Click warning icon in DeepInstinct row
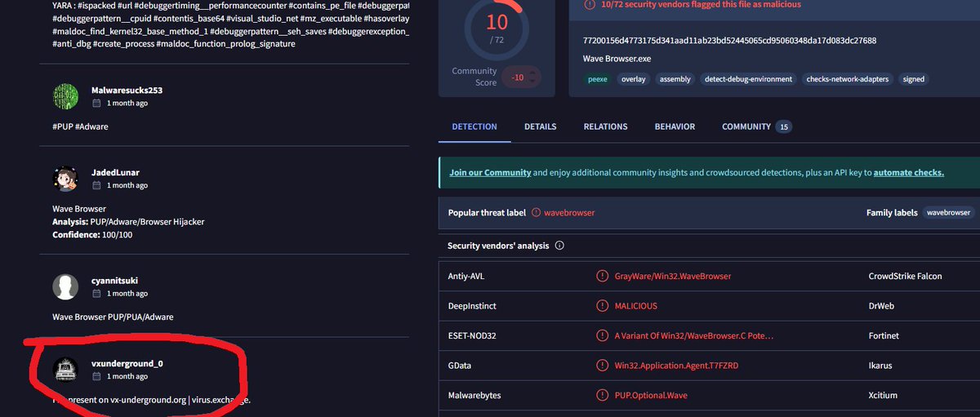980x417 pixels. [x=602, y=306]
